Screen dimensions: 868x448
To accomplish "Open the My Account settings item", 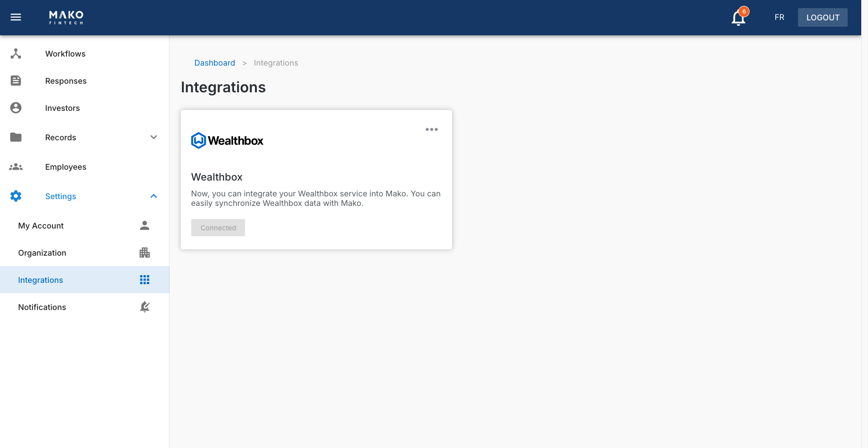I will pos(41,225).
